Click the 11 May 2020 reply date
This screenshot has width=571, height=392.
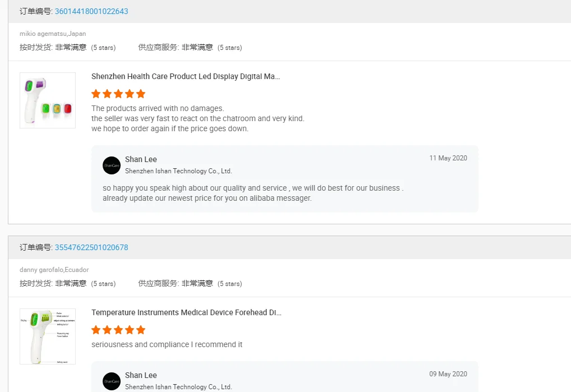click(x=448, y=158)
